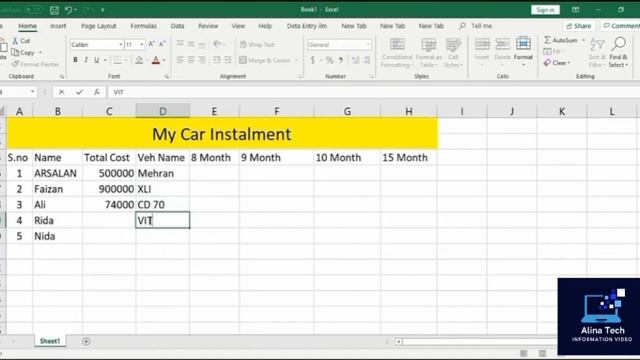Apply the yellow Fill Color bucket
The width and height of the screenshot is (640, 360).
[x=139, y=60]
